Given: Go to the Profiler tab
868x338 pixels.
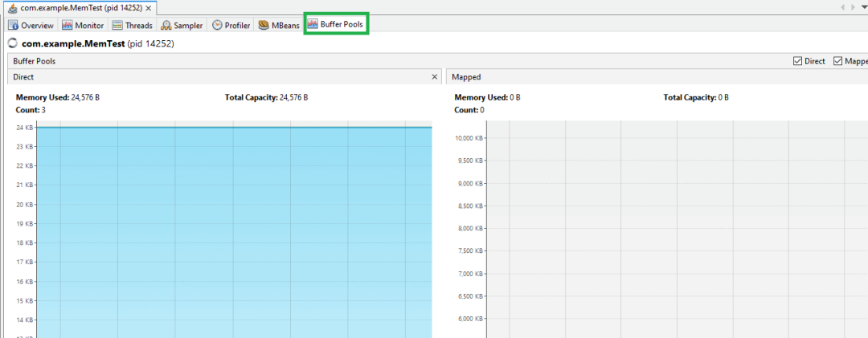Looking at the screenshot, I should [x=231, y=26].
